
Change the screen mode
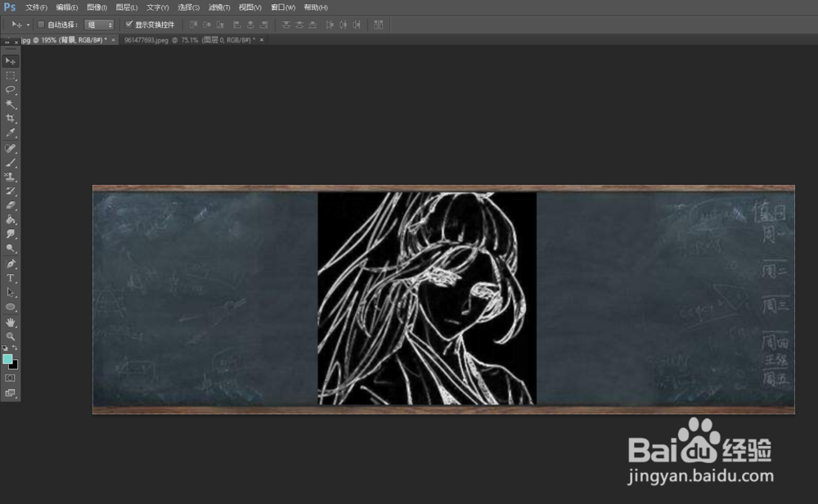click(x=11, y=393)
